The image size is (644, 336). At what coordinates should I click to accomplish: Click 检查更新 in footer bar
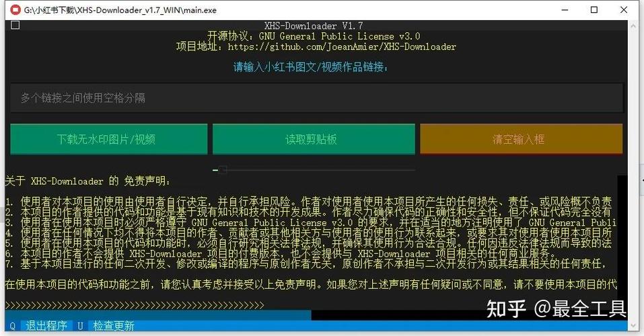point(113,326)
